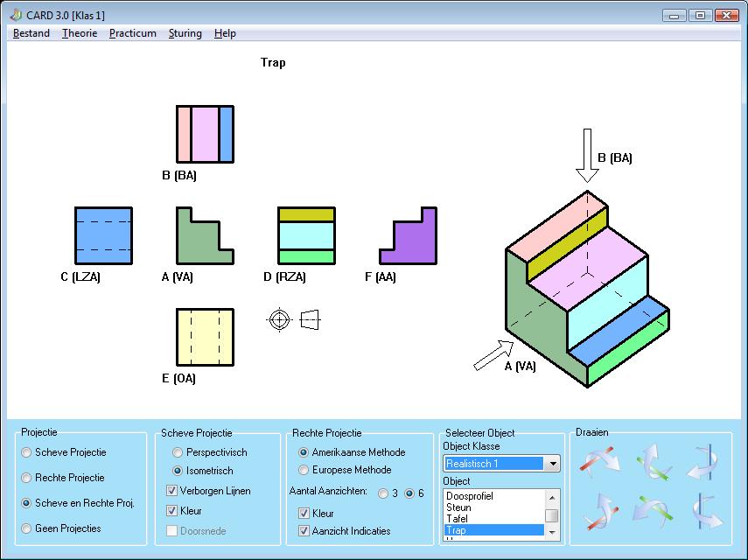Select Steun in the Object list
The width and height of the screenshot is (748, 560).
pyautogui.click(x=458, y=507)
